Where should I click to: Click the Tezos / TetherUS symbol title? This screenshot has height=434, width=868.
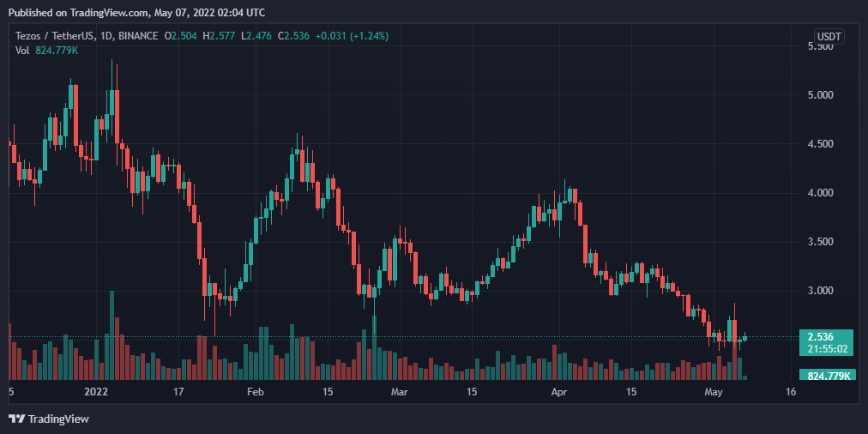[x=54, y=36]
